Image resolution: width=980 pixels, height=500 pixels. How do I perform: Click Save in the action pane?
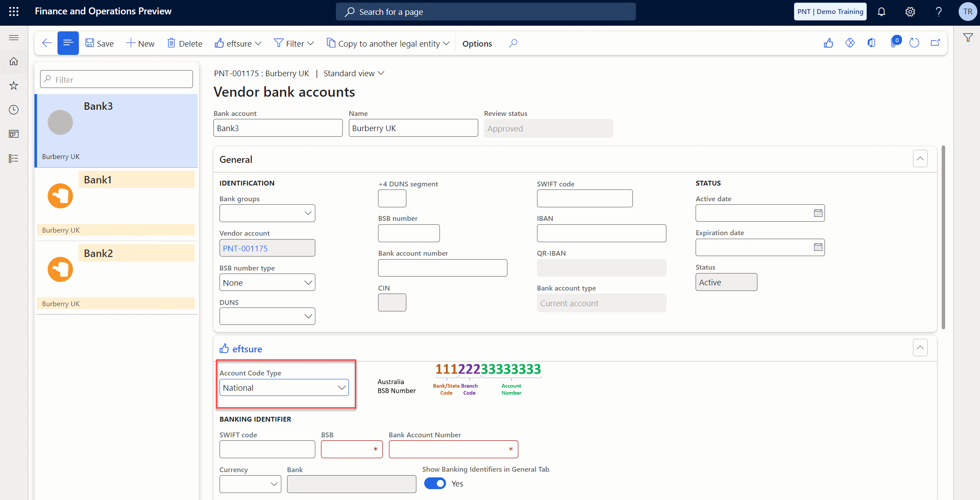pos(99,44)
